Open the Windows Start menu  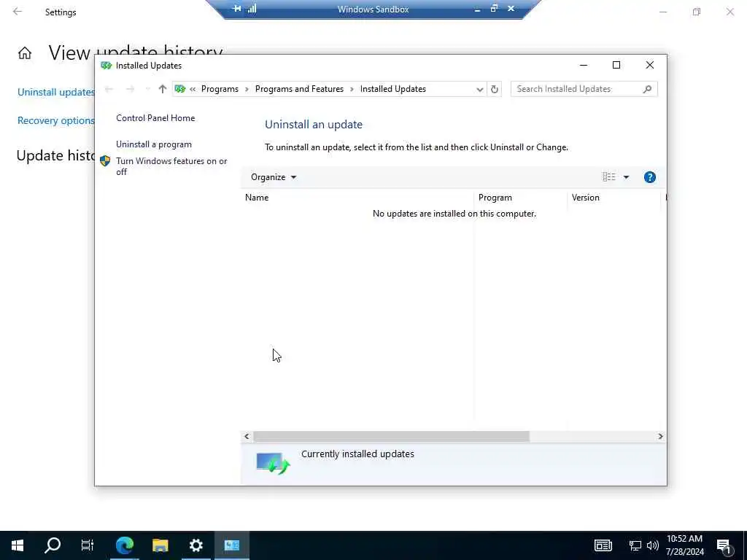18,545
